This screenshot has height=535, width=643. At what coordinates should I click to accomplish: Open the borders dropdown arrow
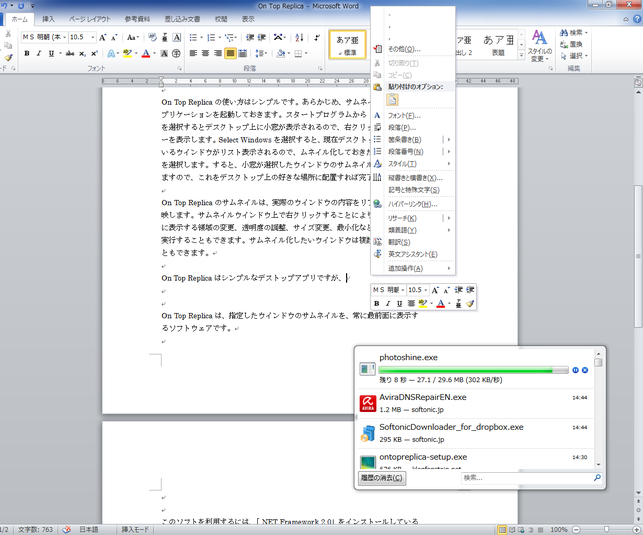tap(306, 53)
